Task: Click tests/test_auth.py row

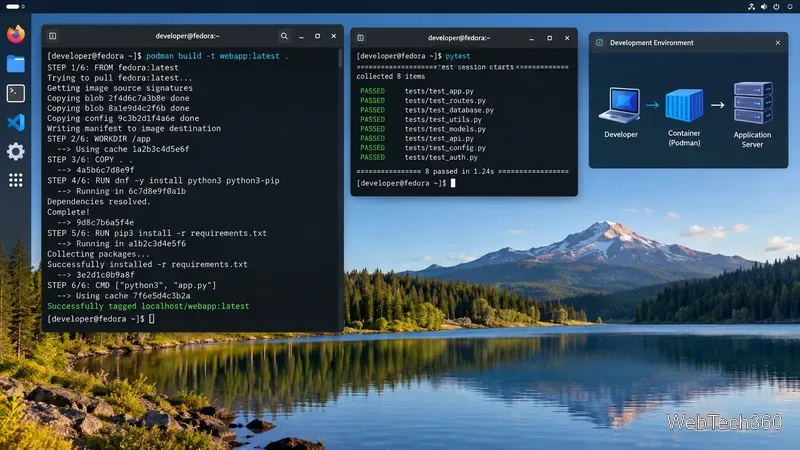Action: (419, 157)
